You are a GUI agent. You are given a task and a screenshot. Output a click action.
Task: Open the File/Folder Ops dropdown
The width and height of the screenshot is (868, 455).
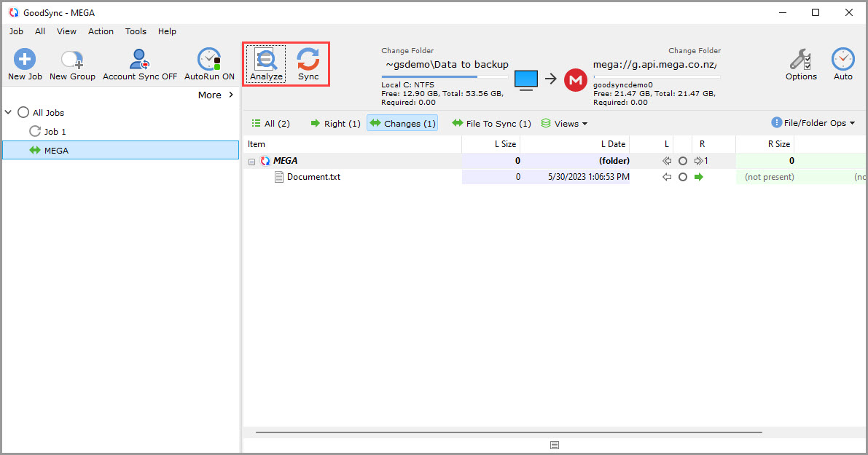[813, 123]
